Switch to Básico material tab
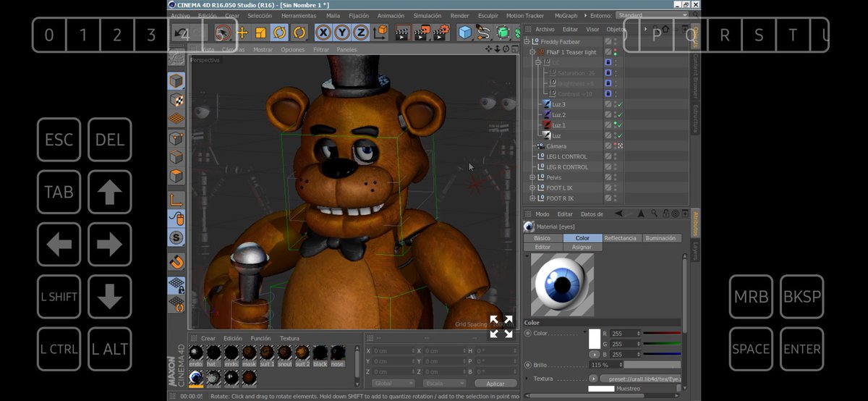 542,238
